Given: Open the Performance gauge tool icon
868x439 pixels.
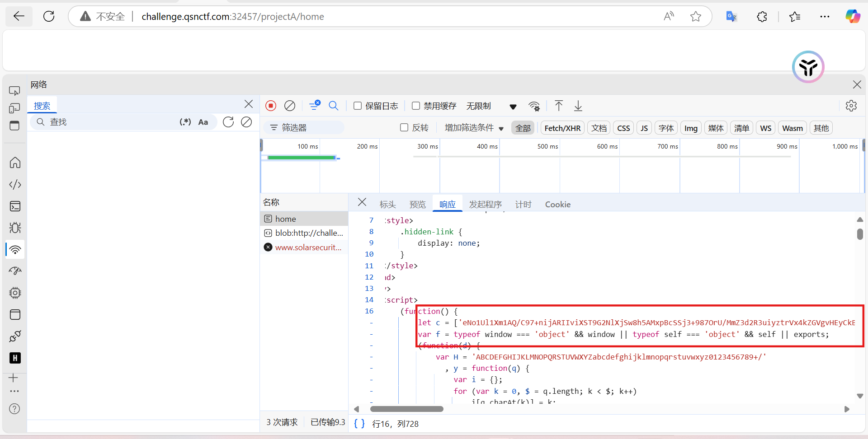Looking at the screenshot, I should click(15, 271).
